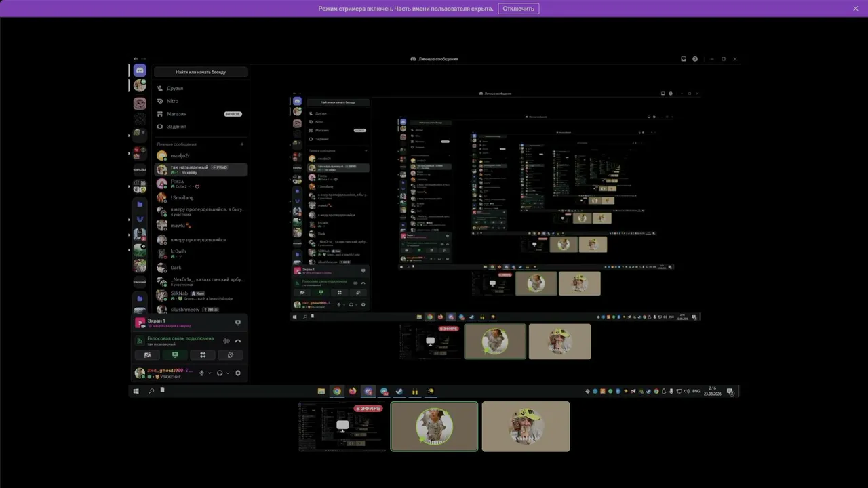868x488 pixels.
Task: Toggle deafen headphones icon in outermost user panel
Action: click(x=220, y=373)
